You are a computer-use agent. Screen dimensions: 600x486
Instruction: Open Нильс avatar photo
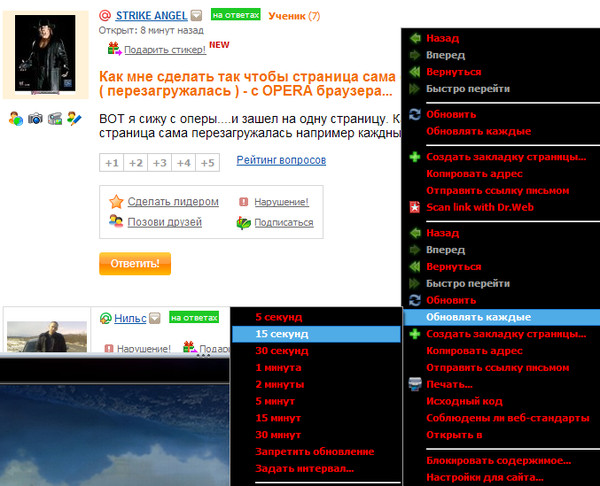[x=47, y=337]
